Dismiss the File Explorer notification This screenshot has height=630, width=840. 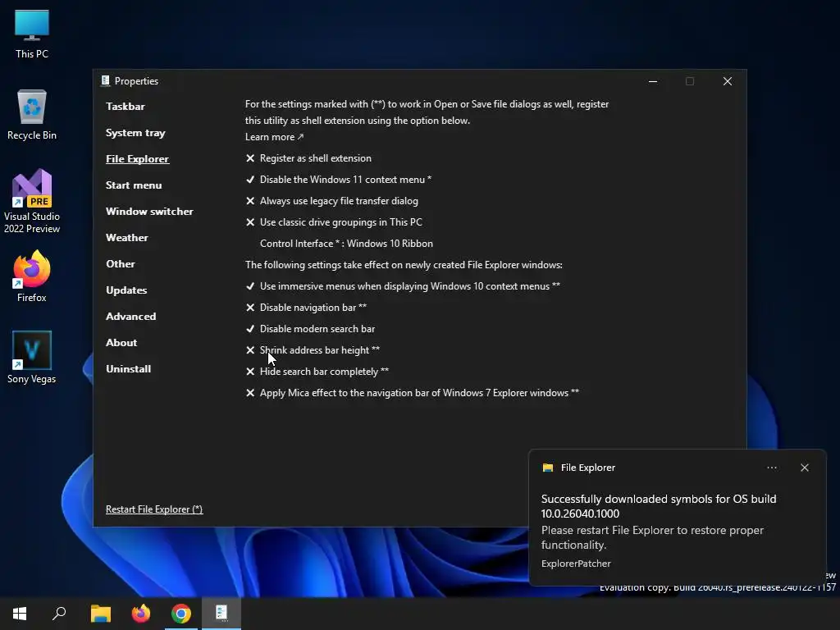pyautogui.click(x=804, y=468)
